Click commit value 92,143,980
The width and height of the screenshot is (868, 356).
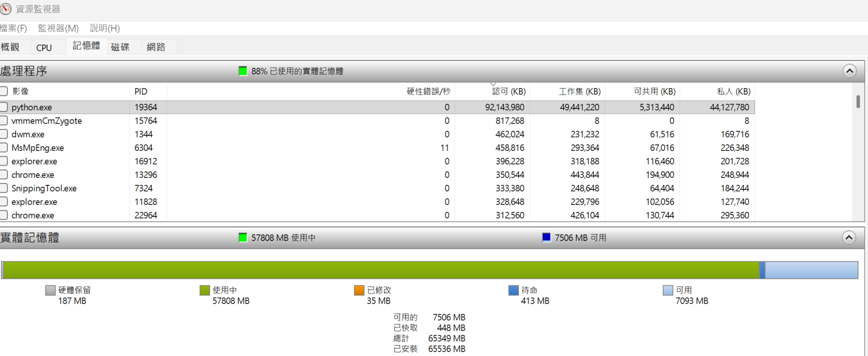pyautogui.click(x=504, y=107)
